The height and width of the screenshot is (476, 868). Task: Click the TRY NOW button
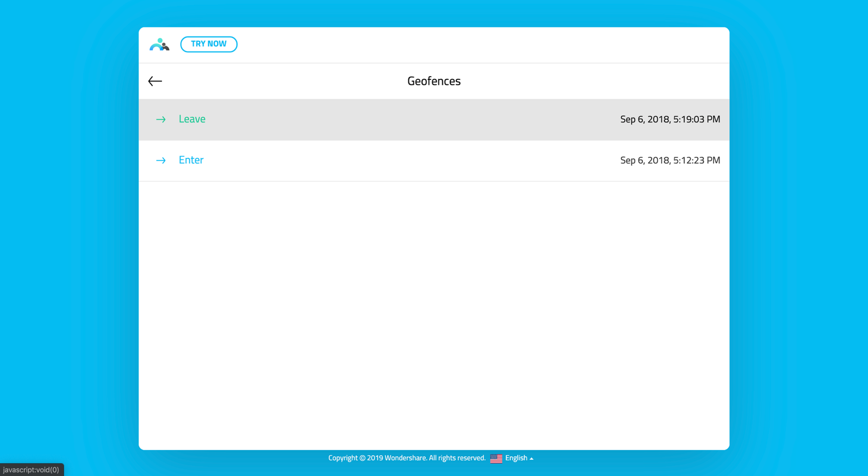[209, 44]
